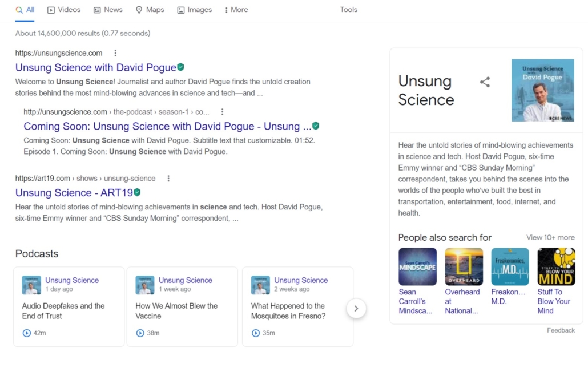Click podcast thumbnail in Mosquitoes in Fresno card
This screenshot has width=588, height=368.
(260, 285)
